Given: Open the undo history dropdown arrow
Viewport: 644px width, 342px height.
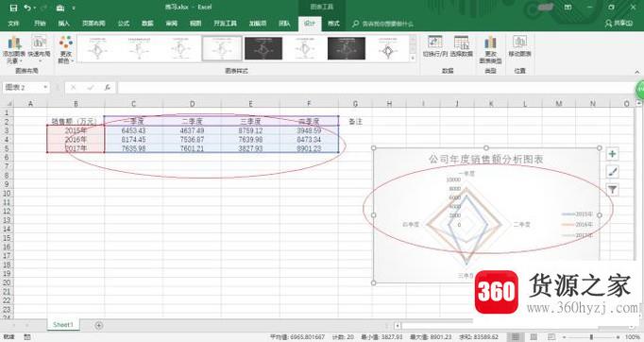Looking at the screenshot, I should 35,8.
